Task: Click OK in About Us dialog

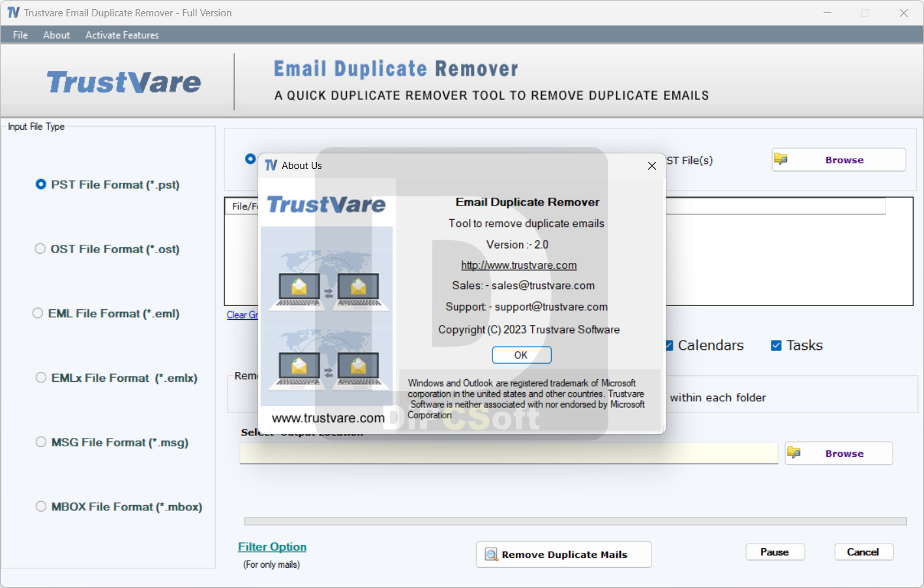Action: pos(522,355)
